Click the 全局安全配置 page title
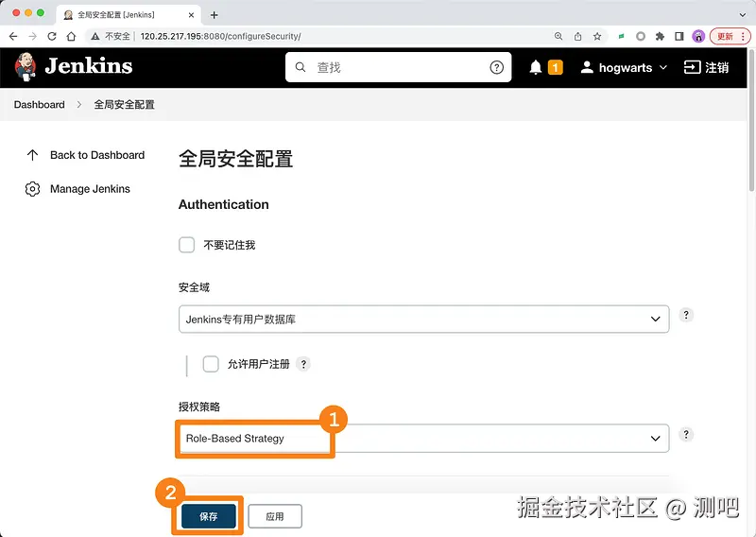 [235, 159]
